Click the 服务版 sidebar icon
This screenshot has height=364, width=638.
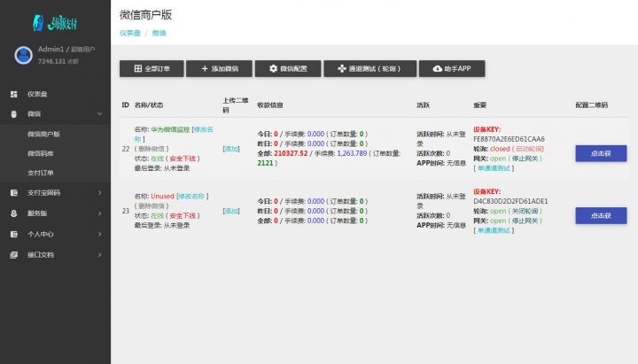coord(14,213)
